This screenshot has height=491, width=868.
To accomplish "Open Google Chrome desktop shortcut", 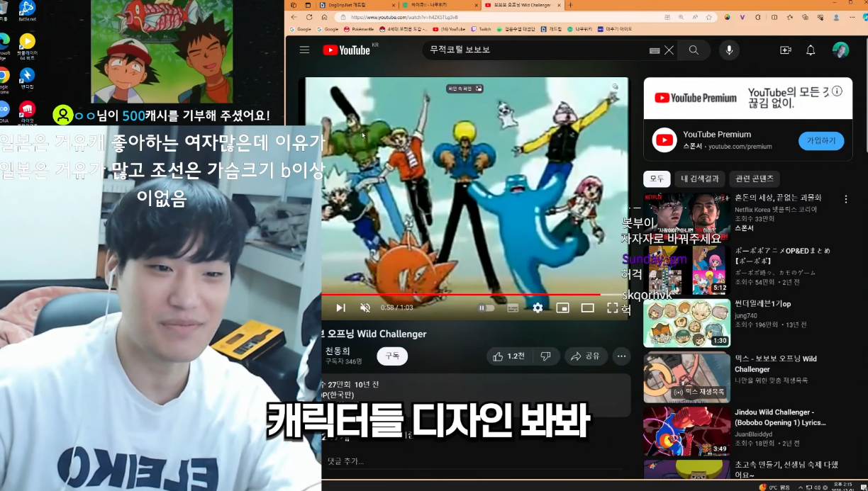I will click(x=4, y=79).
